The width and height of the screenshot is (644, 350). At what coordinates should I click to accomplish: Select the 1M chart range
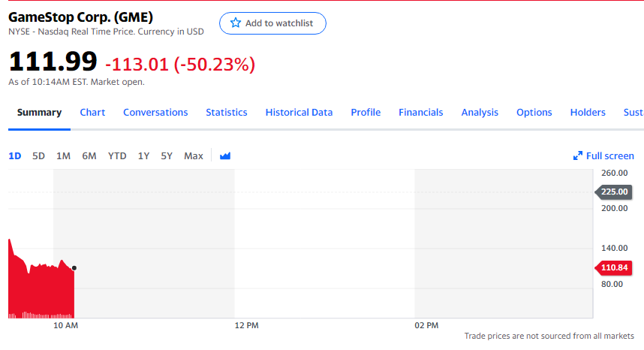[63, 156]
